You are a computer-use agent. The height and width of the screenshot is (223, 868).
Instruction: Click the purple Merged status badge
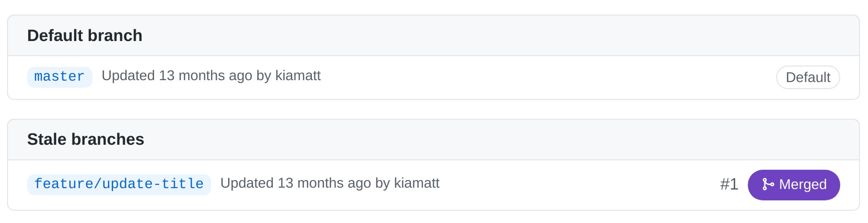click(x=794, y=185)
